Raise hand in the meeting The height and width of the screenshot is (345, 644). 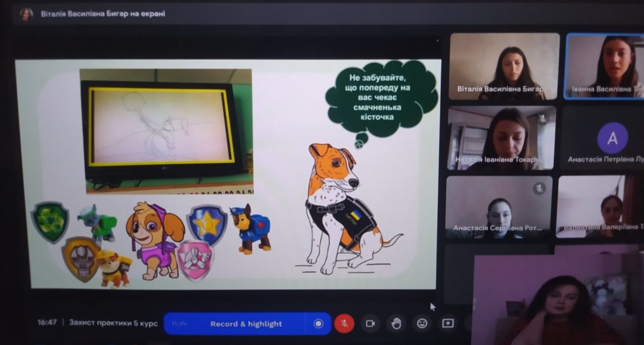click(396, 324)
